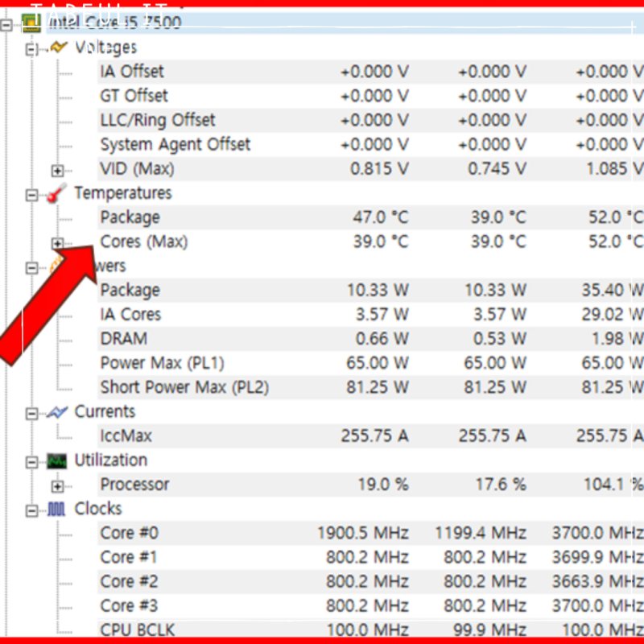Collapse the Powers section using its minus box

(x=31, y=268)
